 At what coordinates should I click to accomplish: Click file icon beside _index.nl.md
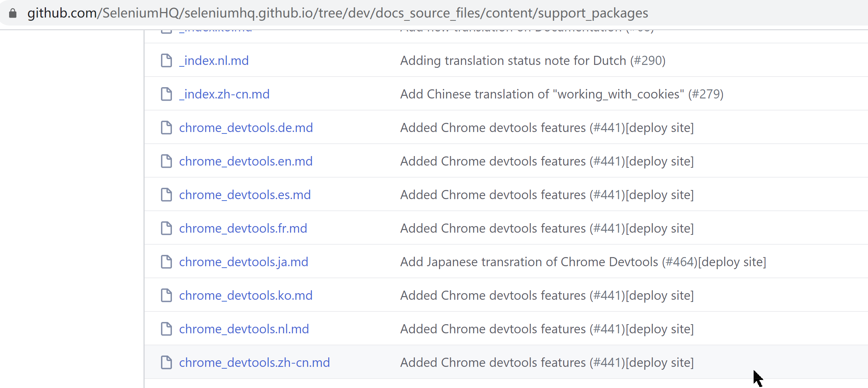166,61
